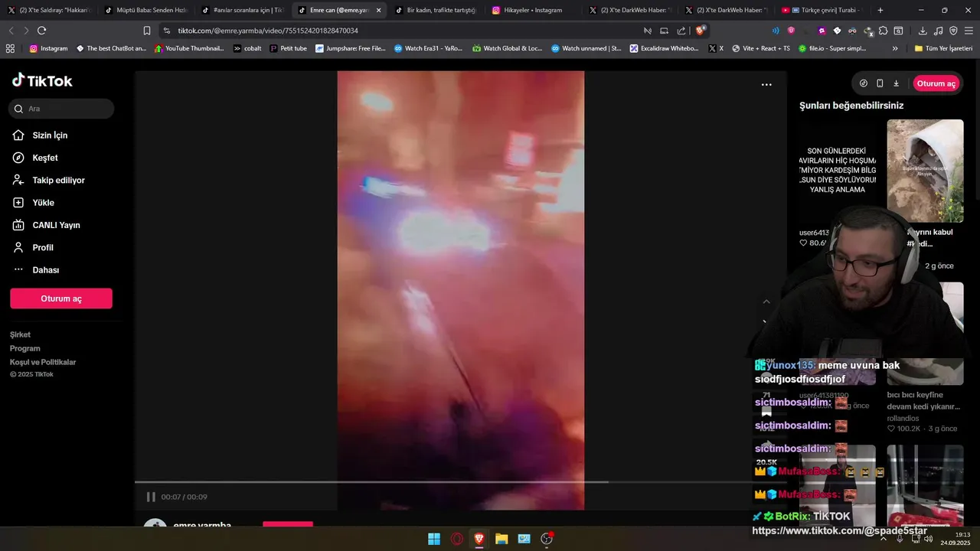Open the Yükle upload page

43,203
